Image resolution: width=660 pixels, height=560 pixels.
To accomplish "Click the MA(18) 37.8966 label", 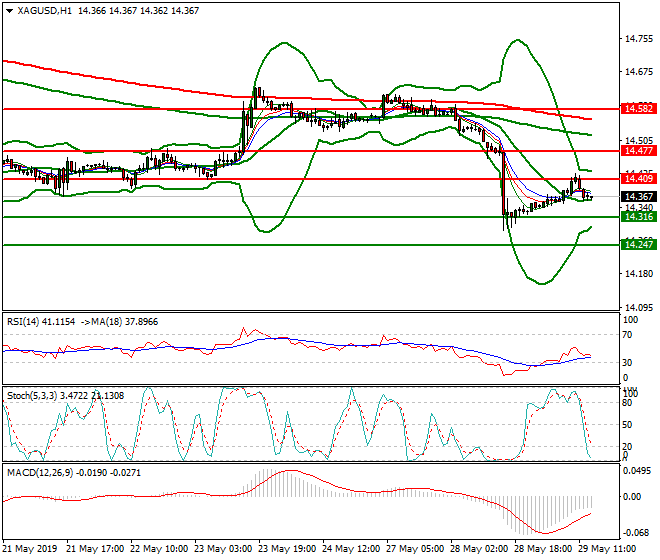I will [x=125, y=322].
